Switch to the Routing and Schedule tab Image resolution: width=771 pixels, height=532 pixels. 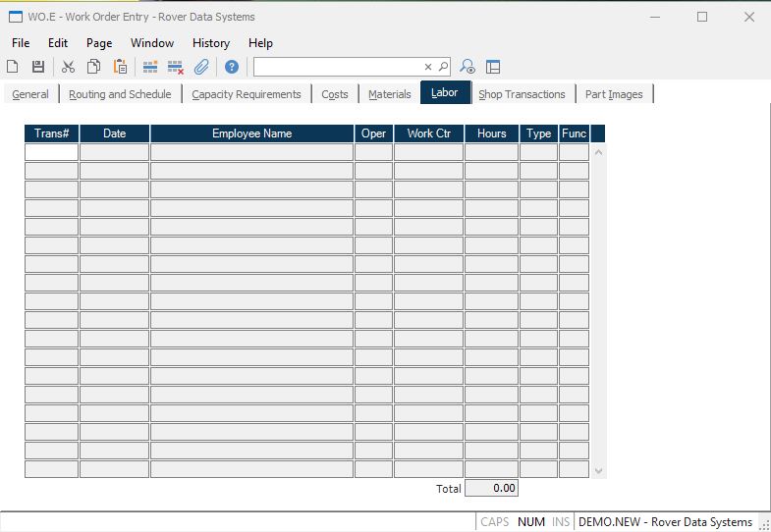[x=120, y=94]
